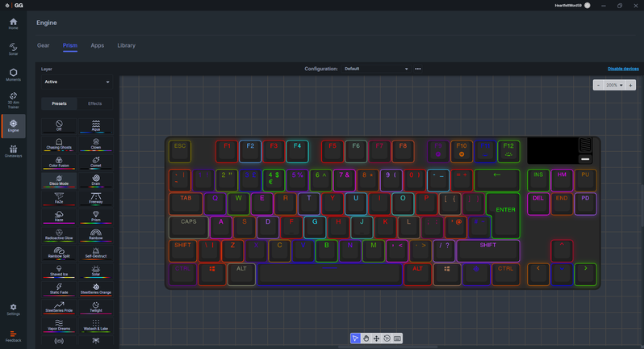Screen dimensions: 644x349
Task: Apply the Shaved Ice preset
Action: point(59,271)
